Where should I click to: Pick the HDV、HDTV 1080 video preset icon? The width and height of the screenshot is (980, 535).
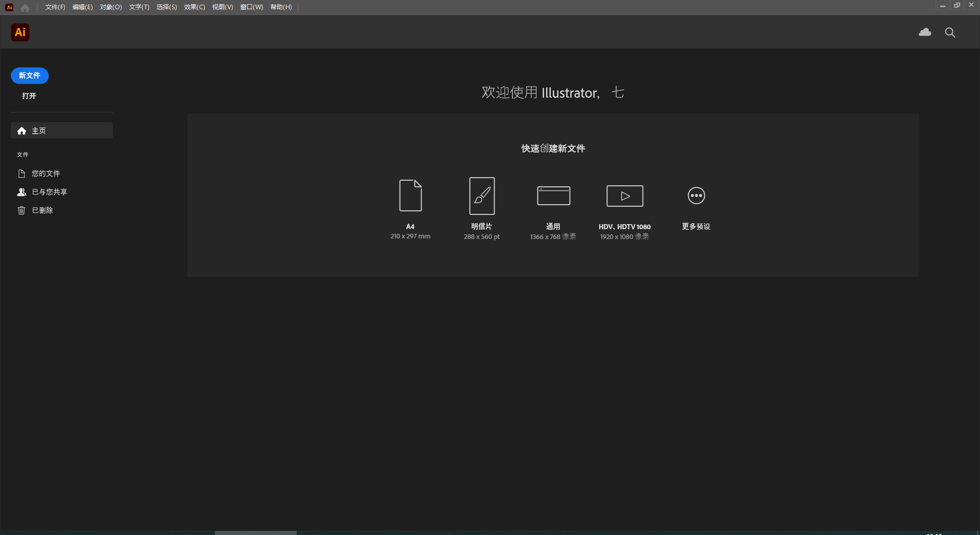624,196
